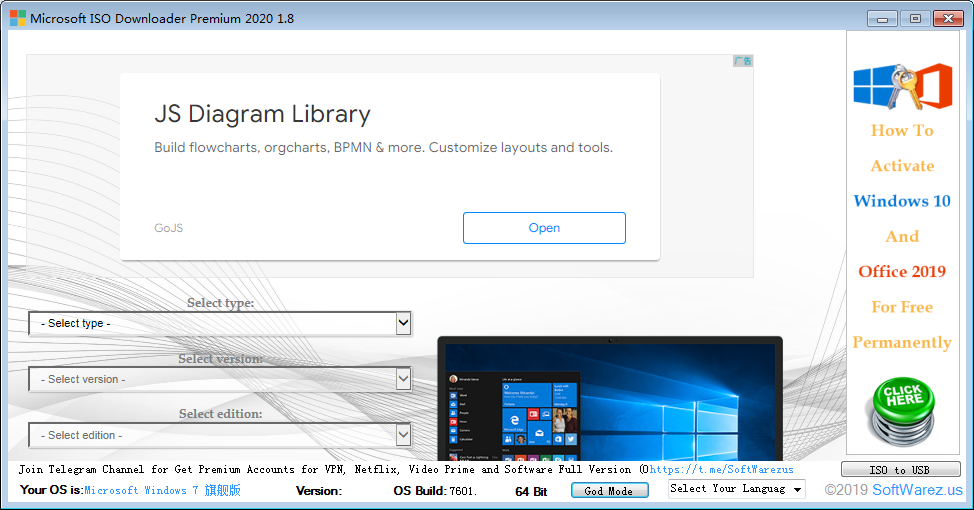The image size is (974, 510).
Task: Close the ISO Downloader window
Action: pyautogui.click(x=948, y=19)
